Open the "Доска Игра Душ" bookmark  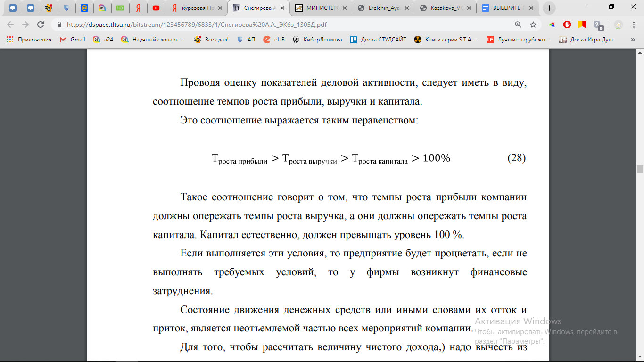[x=586, y=40]
